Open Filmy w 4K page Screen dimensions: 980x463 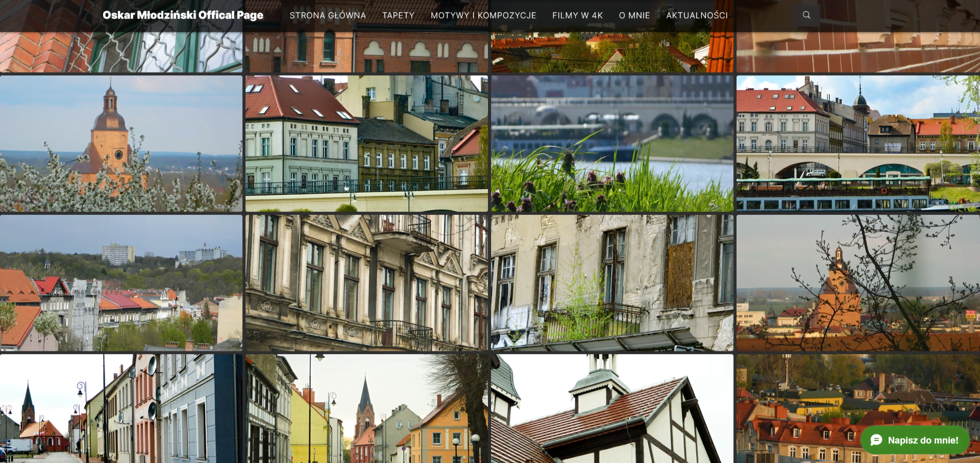coord(577,15)
